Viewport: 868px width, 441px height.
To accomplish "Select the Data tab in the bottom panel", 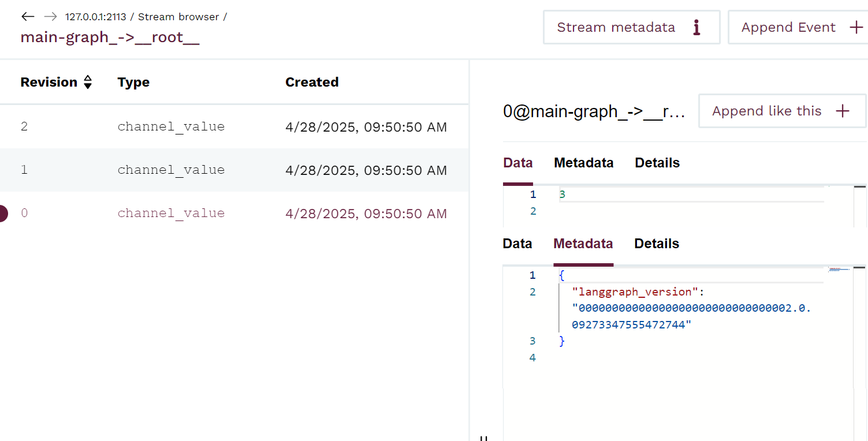I will 517,243.
